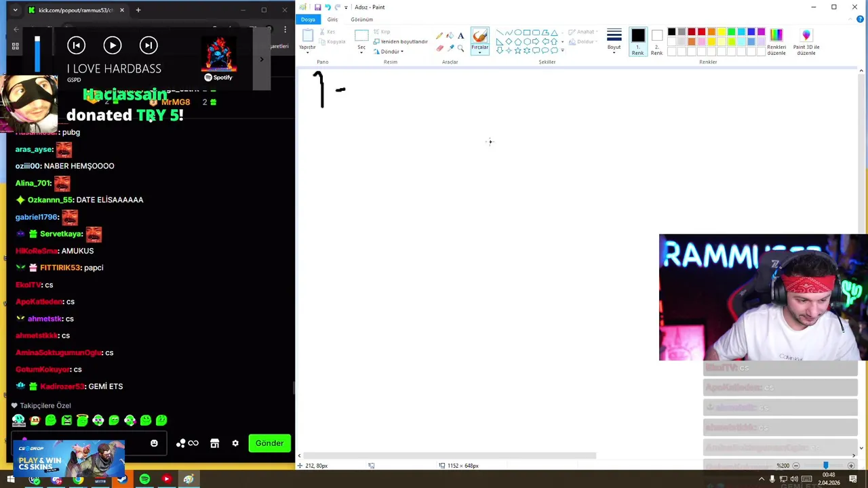
Task: Click the Gönder send button
Action: pos(269,443)
